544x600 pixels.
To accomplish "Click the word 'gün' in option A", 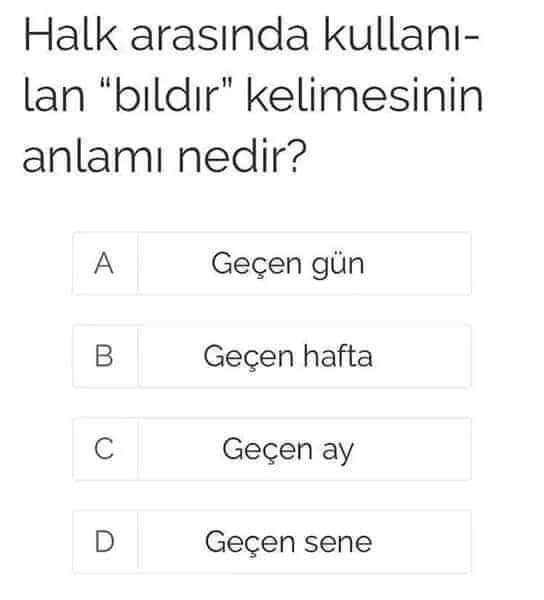I will (338, 266).
